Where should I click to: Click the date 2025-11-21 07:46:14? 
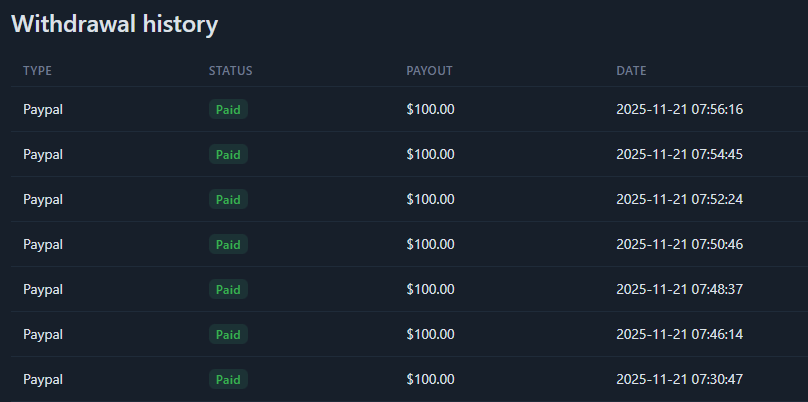click(679, 334)
